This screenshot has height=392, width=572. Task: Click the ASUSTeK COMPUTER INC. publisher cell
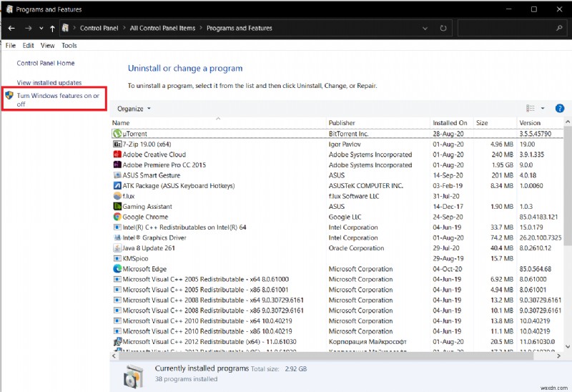click(365, 185)
